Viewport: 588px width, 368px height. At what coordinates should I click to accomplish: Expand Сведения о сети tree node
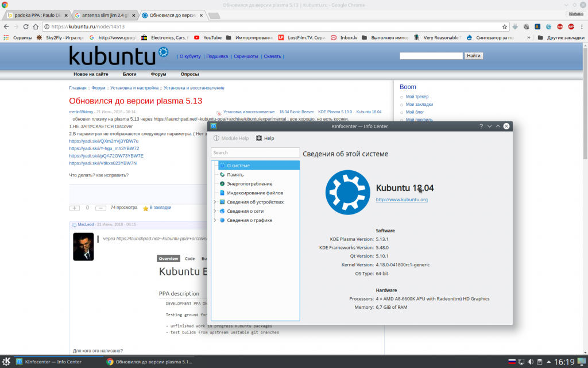click(x=215, y=211)
